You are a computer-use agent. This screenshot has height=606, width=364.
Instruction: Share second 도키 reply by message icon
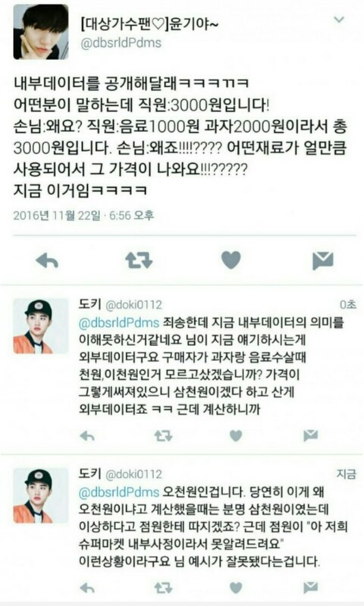tap(311, 588)
